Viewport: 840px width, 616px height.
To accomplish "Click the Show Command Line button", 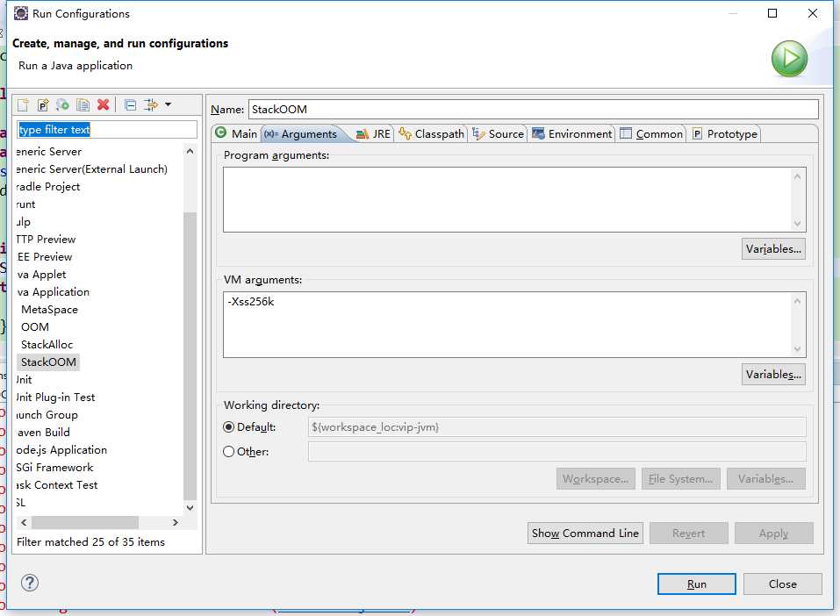I will [x=585, y=533].
